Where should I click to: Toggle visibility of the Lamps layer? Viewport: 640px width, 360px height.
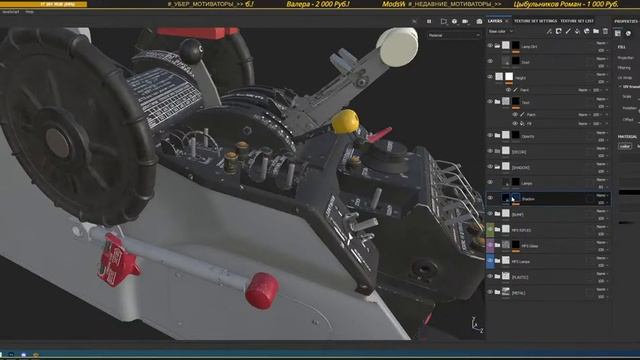point(490,182)
